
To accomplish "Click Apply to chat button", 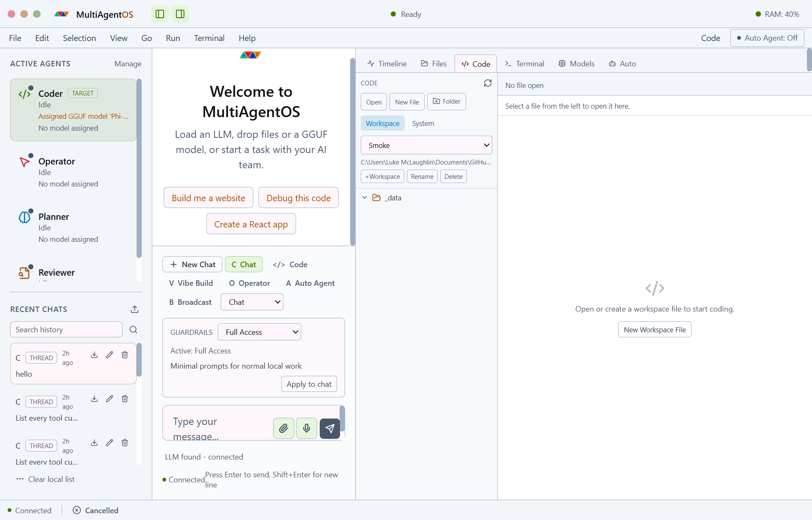I will (309, 384).
